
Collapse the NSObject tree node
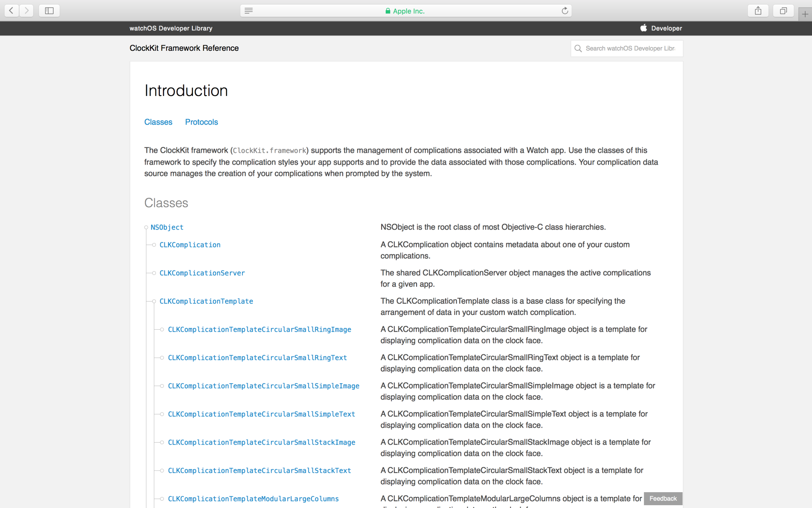(x=146, y=228)
